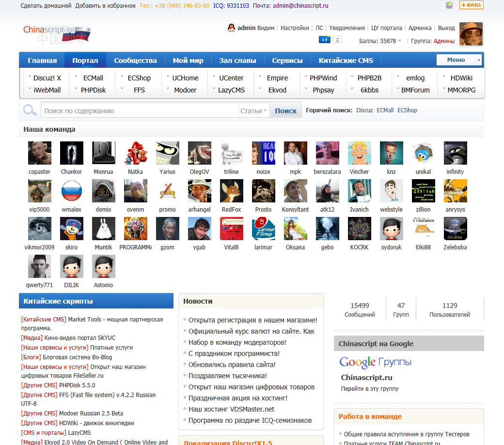Open the Уведомления link
Image resolution: width=504 pixels, height=445 pixels.
(x=347, y=28)
